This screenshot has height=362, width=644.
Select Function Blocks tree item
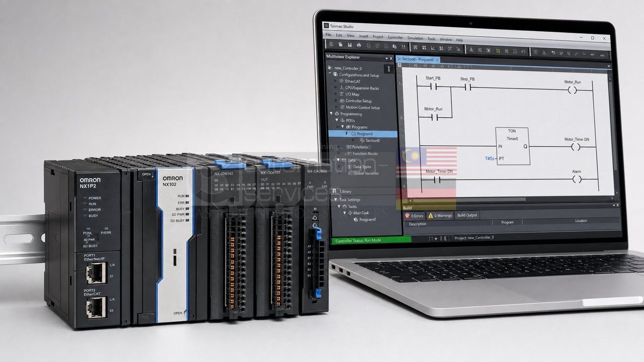pyautogui.click(x=365, y=154)
